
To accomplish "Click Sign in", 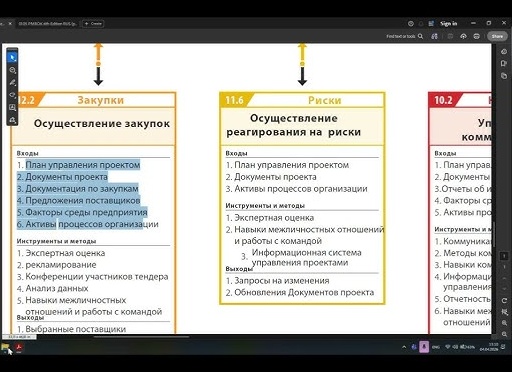I will tap(448, 23).
